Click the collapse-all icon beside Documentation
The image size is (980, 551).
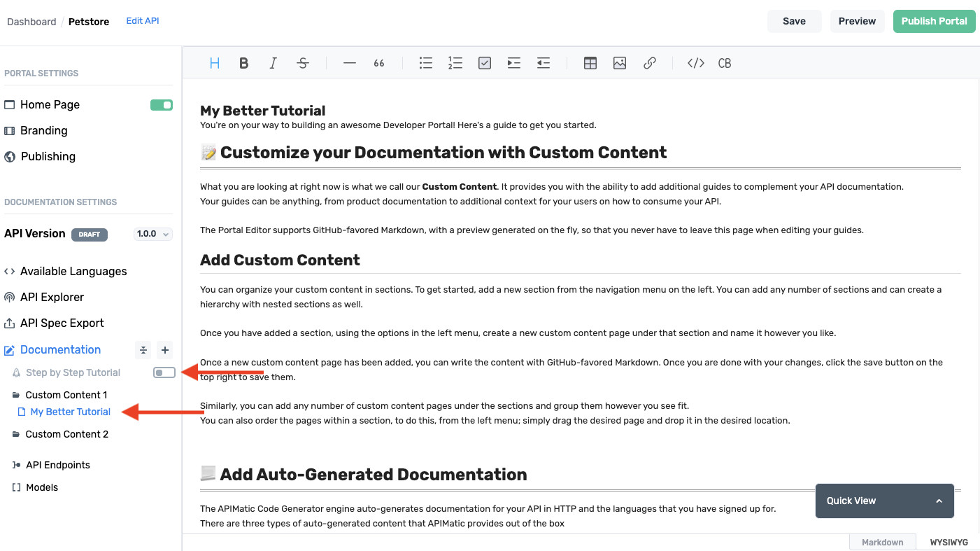(x=143, y=350)
